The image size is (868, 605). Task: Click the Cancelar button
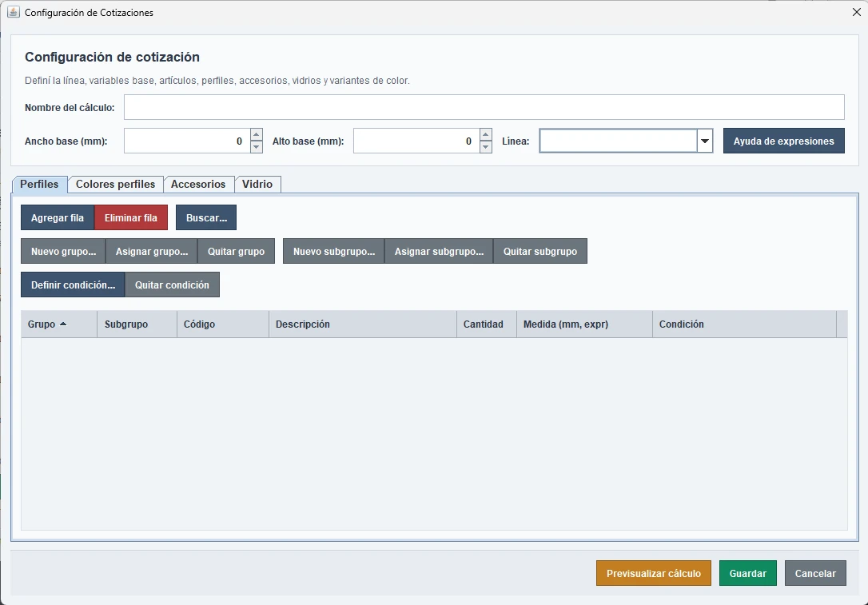point(815,574)
